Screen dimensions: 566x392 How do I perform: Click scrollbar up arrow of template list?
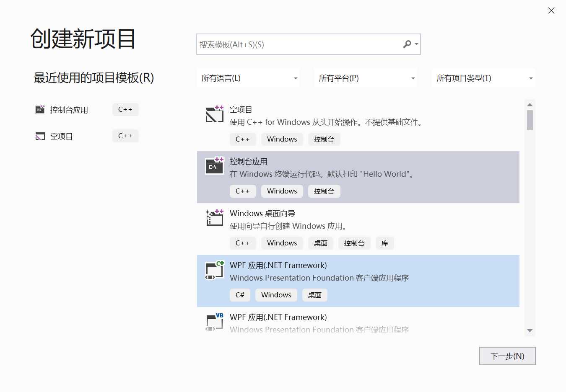coord(530,105)
